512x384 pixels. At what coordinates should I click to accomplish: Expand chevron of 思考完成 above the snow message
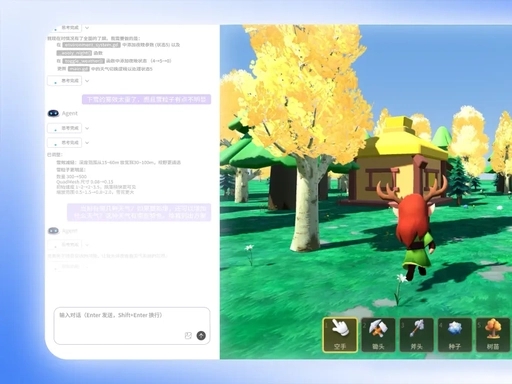(x=87, y=81)
